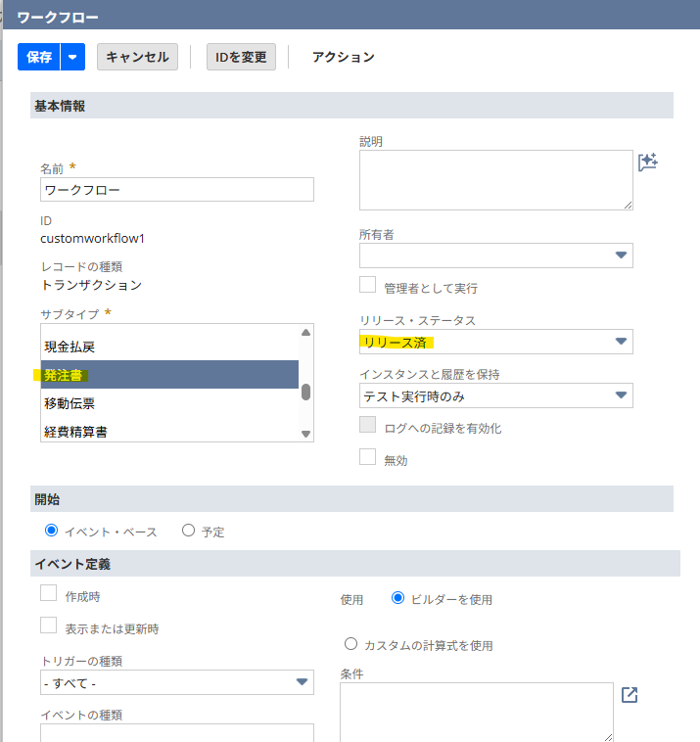Check the 無効 checkbox

pos(368,456)
